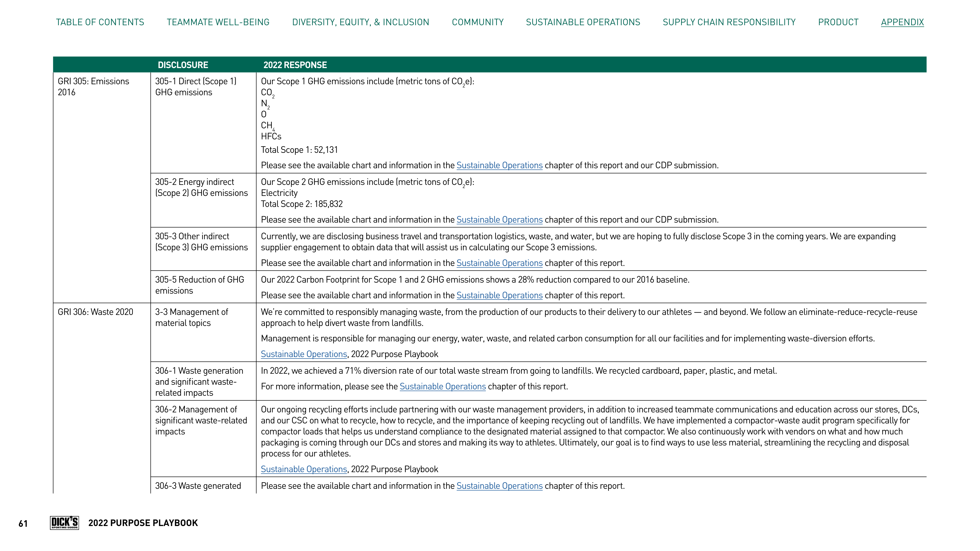
Task: Open Supply Chain Responsibility section
Action: coord(729,22)
